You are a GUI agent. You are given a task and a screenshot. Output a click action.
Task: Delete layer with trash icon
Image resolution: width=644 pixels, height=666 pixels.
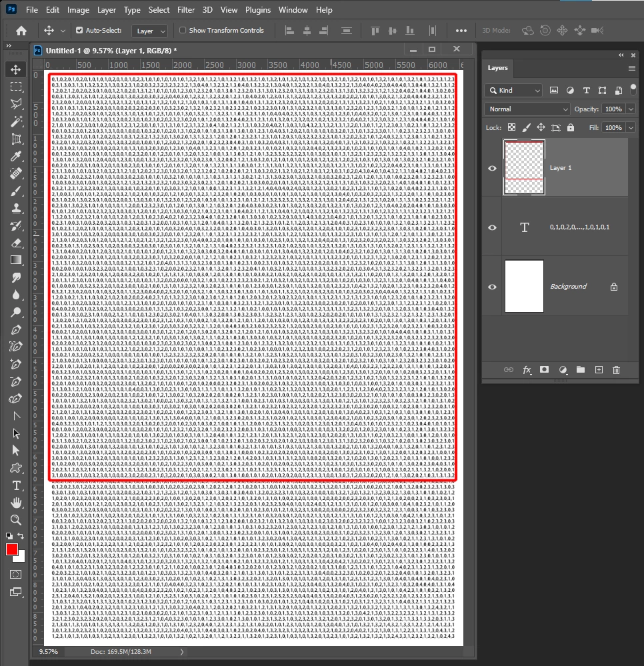coord(617,370)
